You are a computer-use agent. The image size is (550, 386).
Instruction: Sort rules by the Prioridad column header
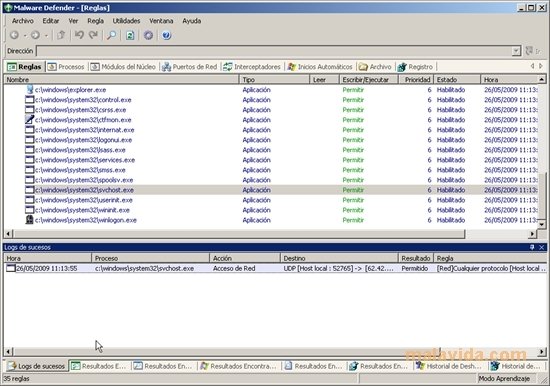[x=416, y=80]
